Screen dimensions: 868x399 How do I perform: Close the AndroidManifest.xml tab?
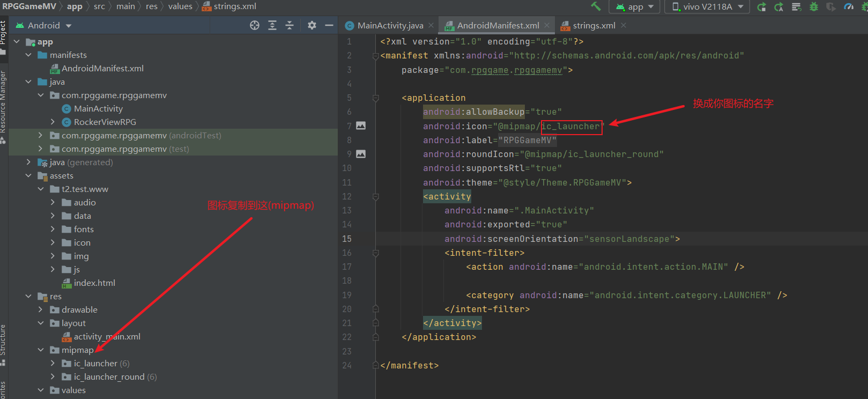[x=547, y=25]
